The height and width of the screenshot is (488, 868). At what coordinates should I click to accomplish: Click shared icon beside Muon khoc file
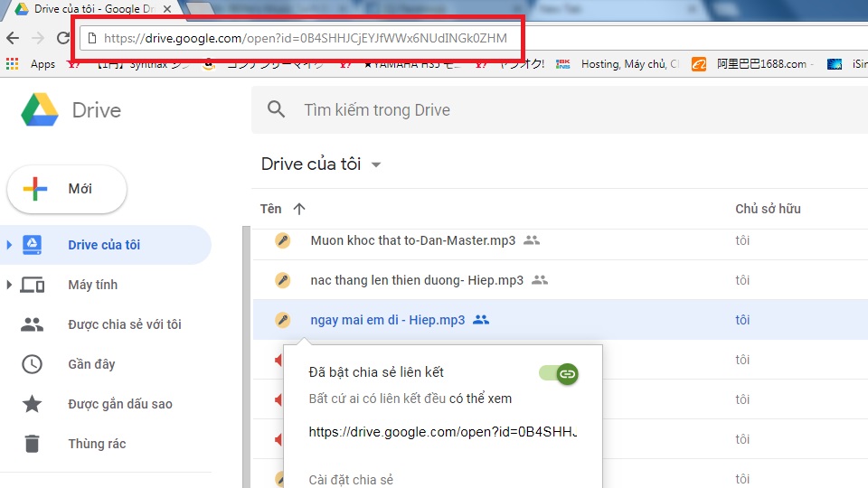click(x=532, y=240)
